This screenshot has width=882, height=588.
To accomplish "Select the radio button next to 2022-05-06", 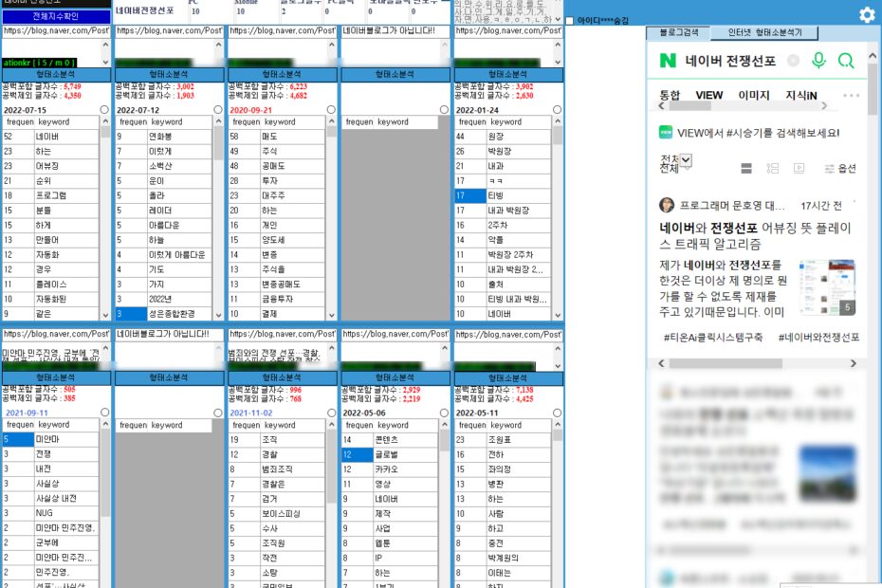I will [445, 413].
